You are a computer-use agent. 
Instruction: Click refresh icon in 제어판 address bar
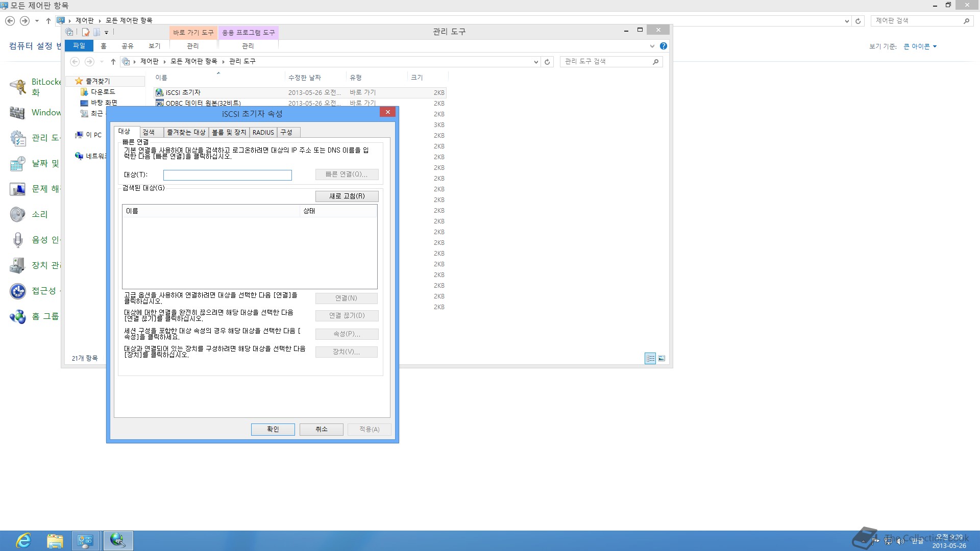[x=858, y=21]
